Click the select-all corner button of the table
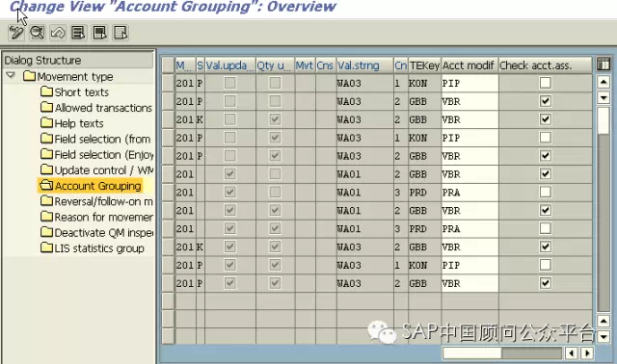The height and width of the screenshot is (364, 617). pyautogui.click(x=168, y=65)
